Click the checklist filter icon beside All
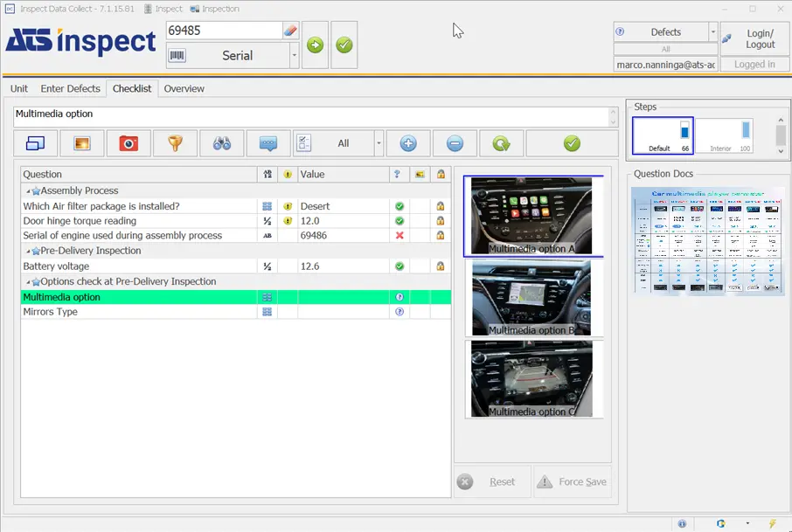 [x=304, y=143]
